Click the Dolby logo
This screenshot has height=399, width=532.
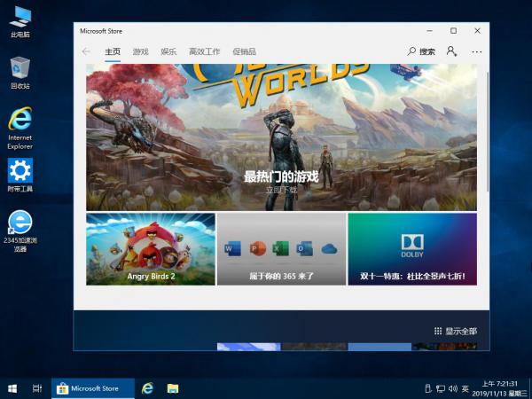412,246
